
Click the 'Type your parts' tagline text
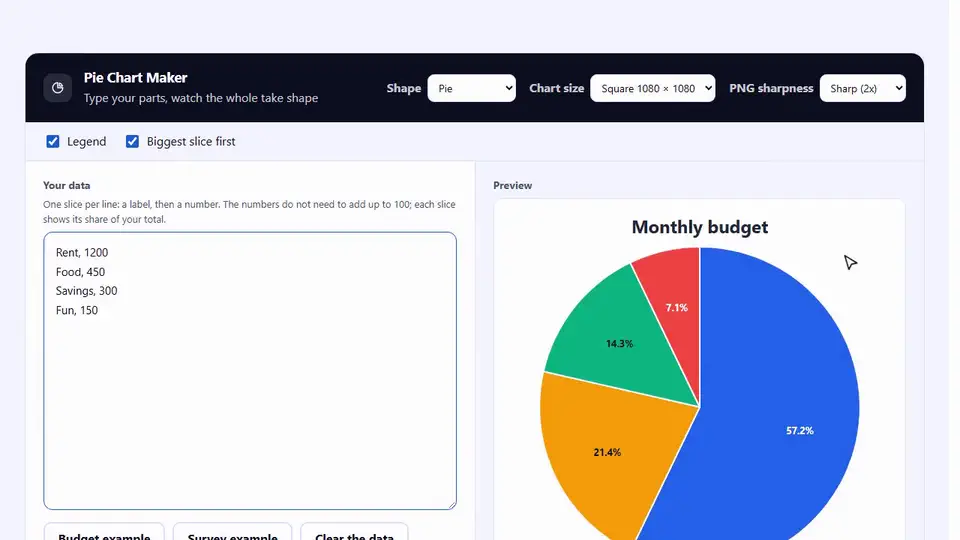point(201,98)
